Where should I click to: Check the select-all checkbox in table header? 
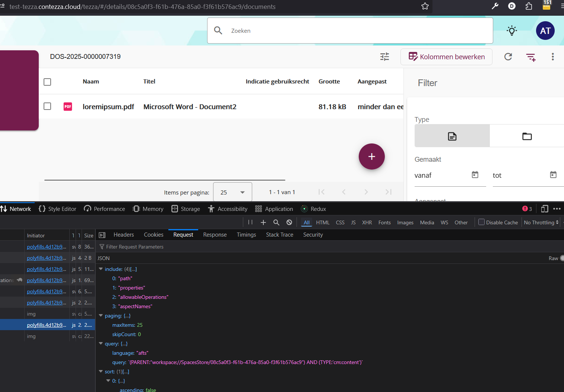coord(47,82)
